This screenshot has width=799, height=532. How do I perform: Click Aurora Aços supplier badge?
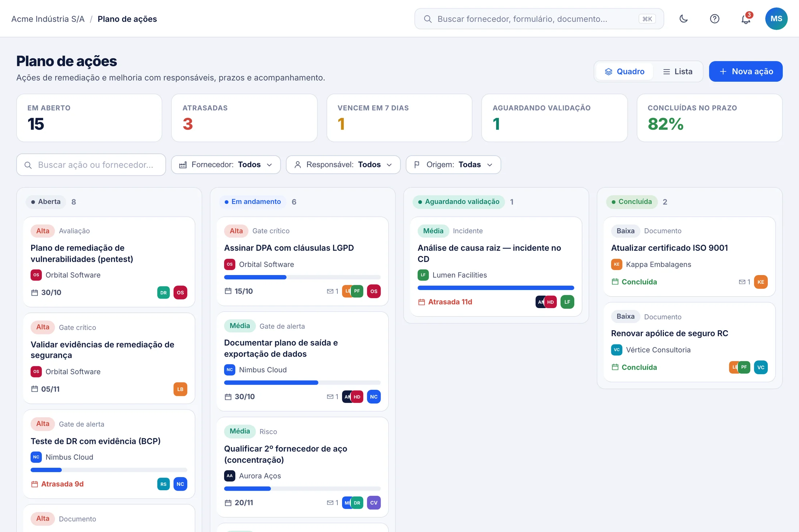pyautogui.click(x=230, y=476)
